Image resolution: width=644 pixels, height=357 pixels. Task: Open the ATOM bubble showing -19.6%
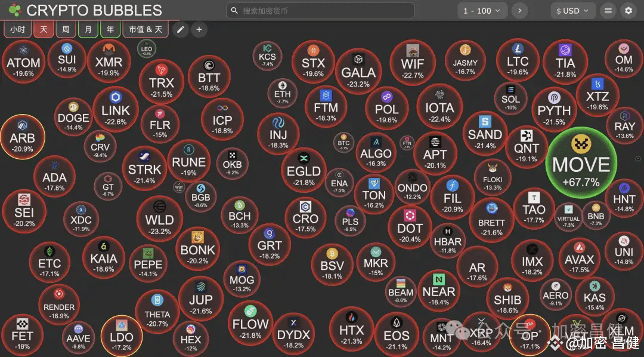pyautogui.click(x=23, y=62)
